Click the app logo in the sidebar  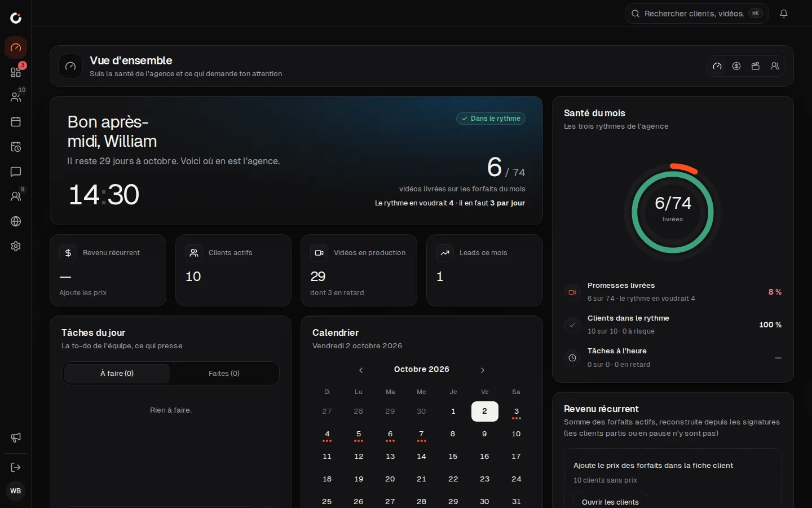pos(16,18)
